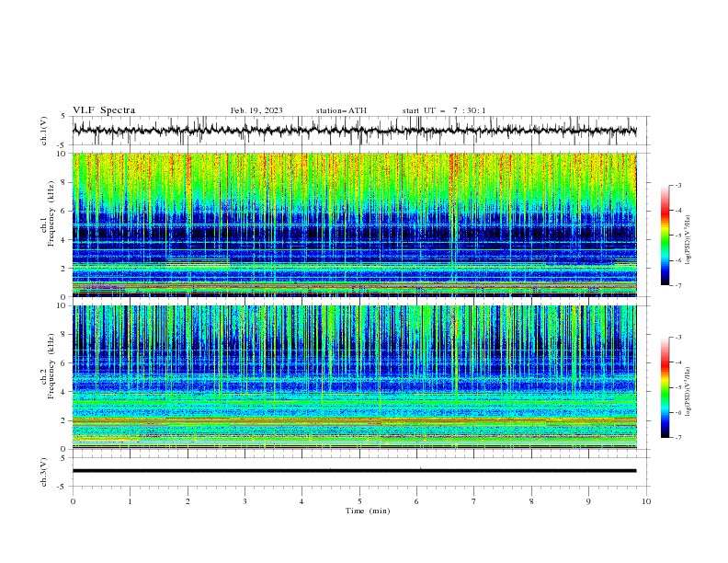This screenshot has width=728, height=563.
Task: Click the 'Time (min)' axis label
Action: [368, 511]
